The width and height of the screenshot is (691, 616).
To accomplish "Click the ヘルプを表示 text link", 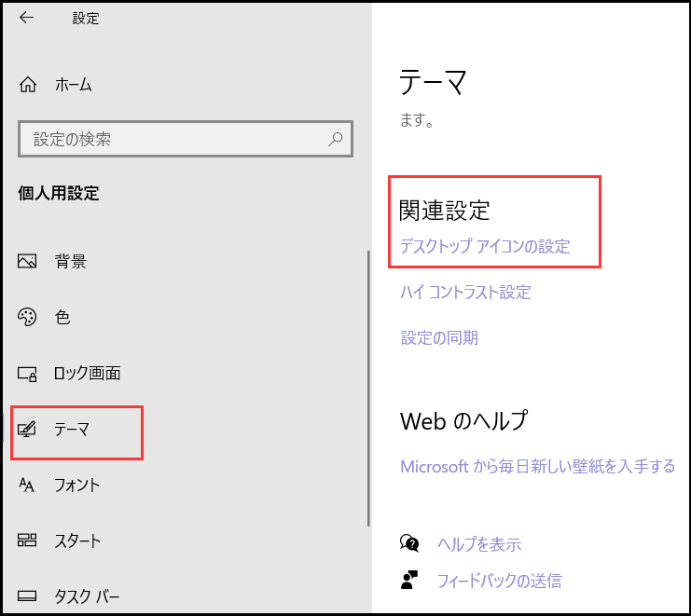I will tap(479, 545).
